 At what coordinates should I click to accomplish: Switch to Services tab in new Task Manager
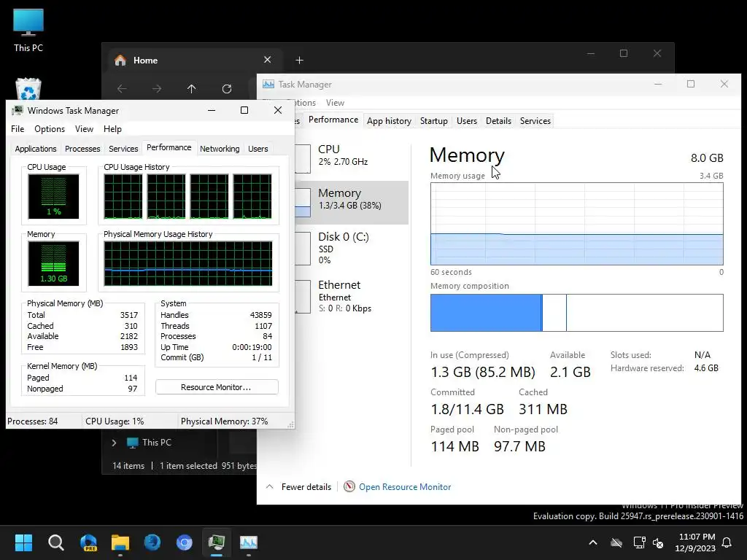click(x=535, y=121)
